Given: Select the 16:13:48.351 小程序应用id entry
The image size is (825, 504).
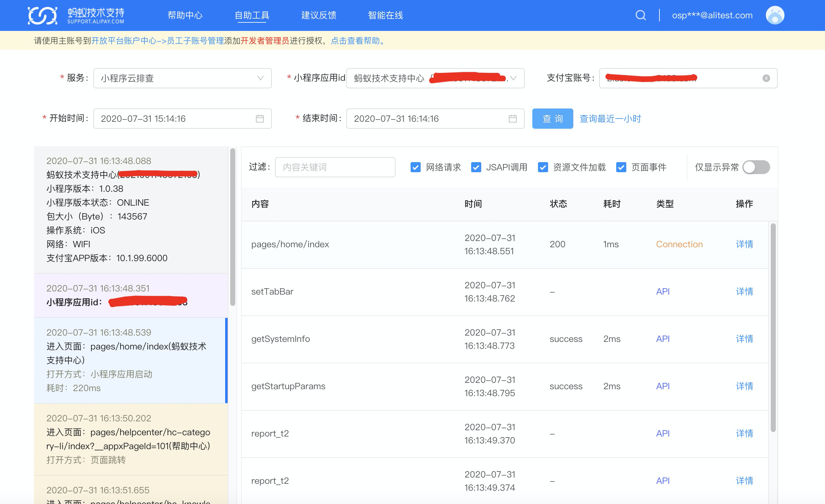Looking at the screenshot, I should (131, 296).
